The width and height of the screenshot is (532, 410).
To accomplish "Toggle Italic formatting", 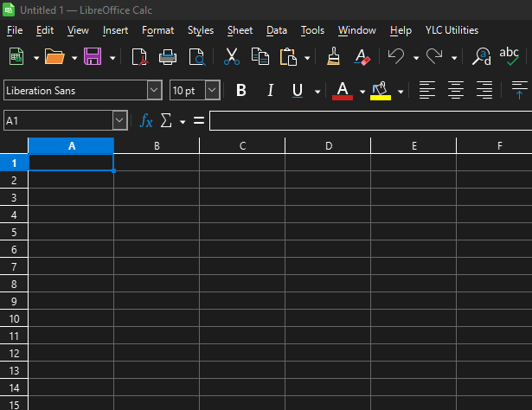I will [271, 90].
